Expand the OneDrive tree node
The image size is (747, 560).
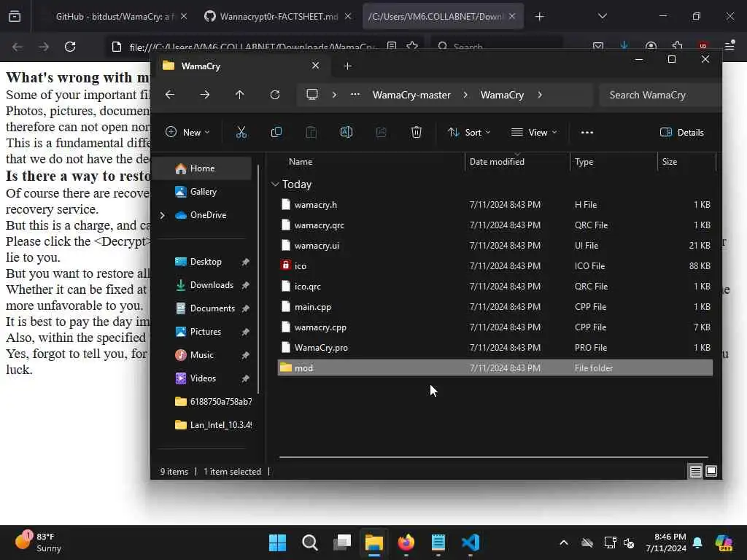[163, 215]
